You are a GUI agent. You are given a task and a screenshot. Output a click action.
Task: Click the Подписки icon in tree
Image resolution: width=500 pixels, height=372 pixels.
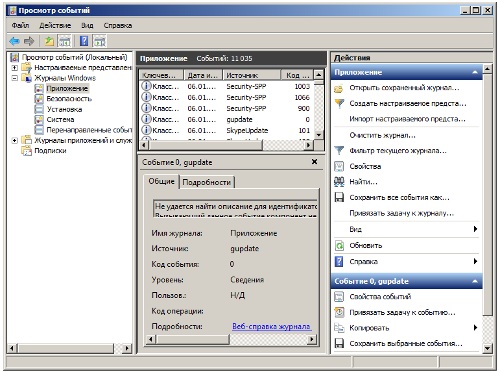coord(26,151)
